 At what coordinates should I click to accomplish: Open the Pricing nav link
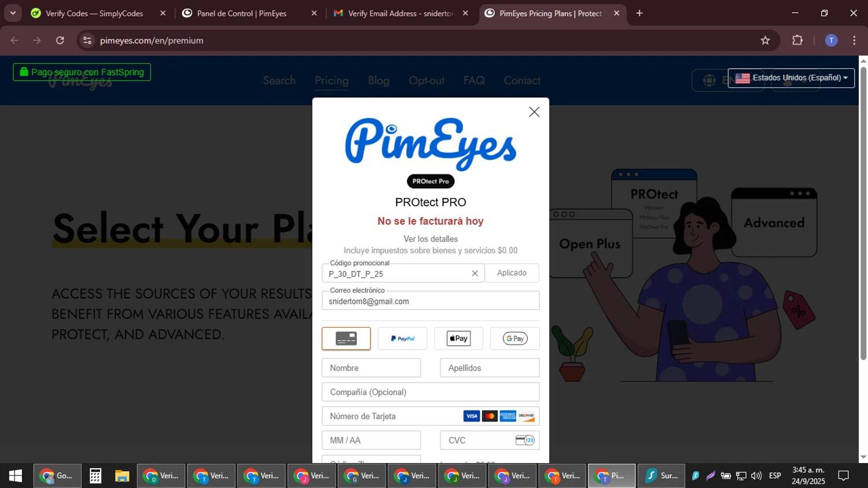coord(332,80)
